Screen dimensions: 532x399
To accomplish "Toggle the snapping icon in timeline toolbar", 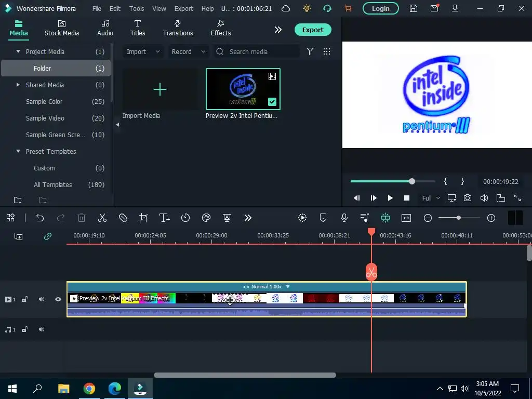I will coord(385,218).
